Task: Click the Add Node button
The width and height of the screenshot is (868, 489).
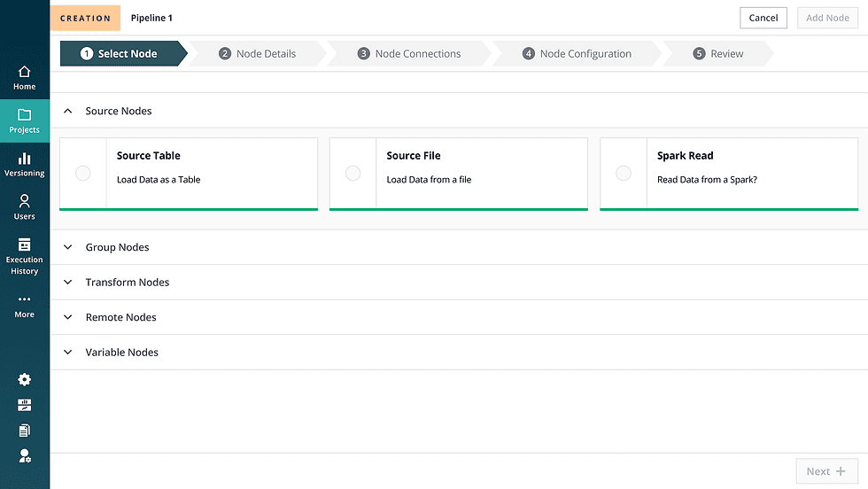Action: tap(827, 18)
